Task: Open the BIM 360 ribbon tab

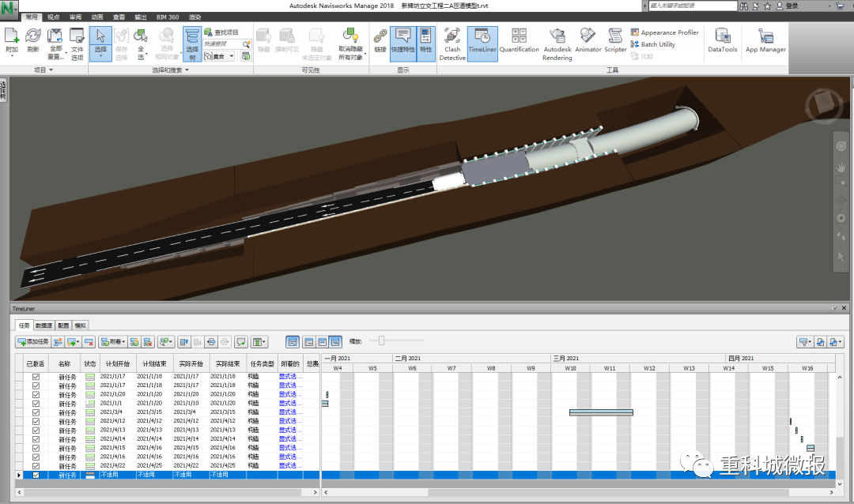Action: coord(168,17)
